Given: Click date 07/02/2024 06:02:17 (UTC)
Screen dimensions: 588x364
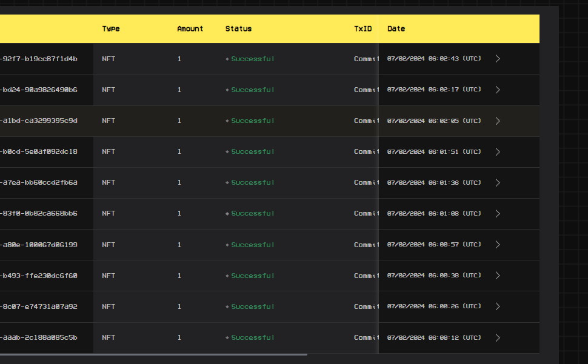Looking at the screenshot, I should [x=434, y=90].
